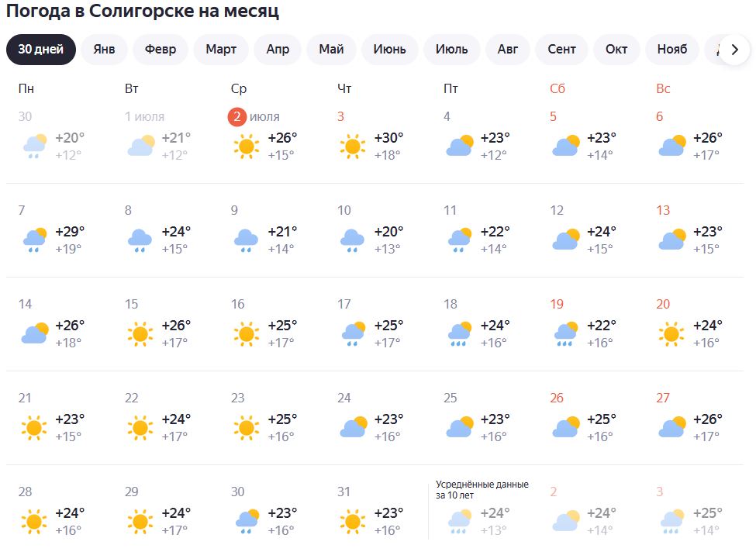This screenshot has height=552, width=756.
Task: Open the "Янв" month tab
Action: coord(104,50)
